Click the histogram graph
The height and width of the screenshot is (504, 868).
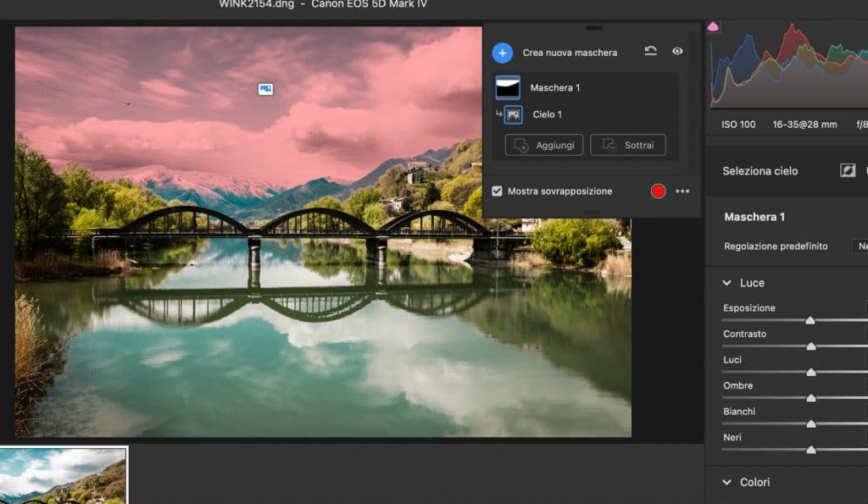click(789, 65)
